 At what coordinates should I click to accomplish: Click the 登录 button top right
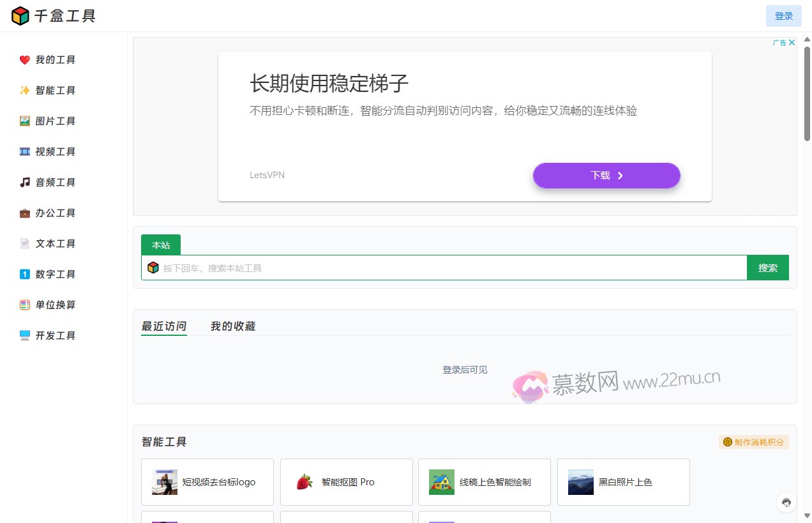coord(783,15)
